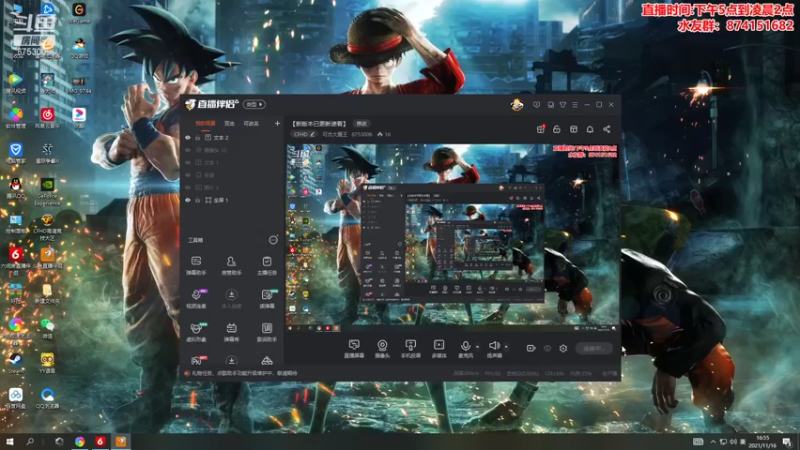Add 手机投屏 phone mirroring source
Viewport: 800px width, 450px height.
410,348
